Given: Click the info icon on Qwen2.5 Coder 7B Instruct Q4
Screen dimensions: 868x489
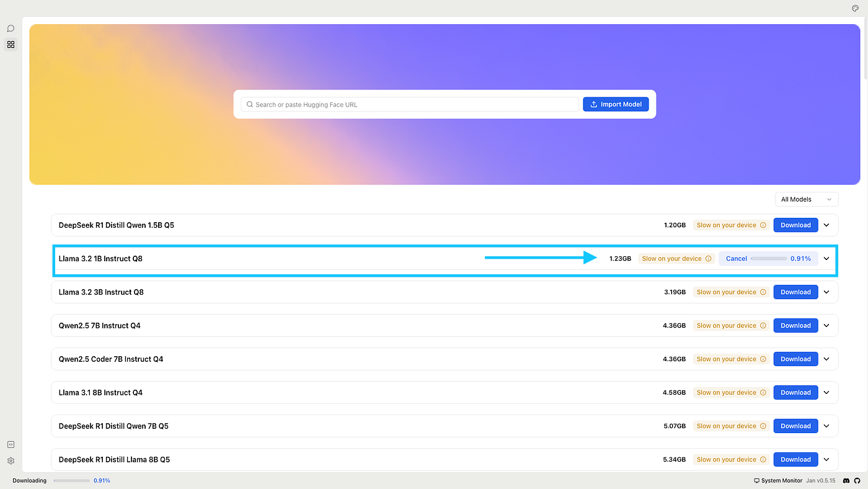Looking at the screenshot, I should [763, 359].
